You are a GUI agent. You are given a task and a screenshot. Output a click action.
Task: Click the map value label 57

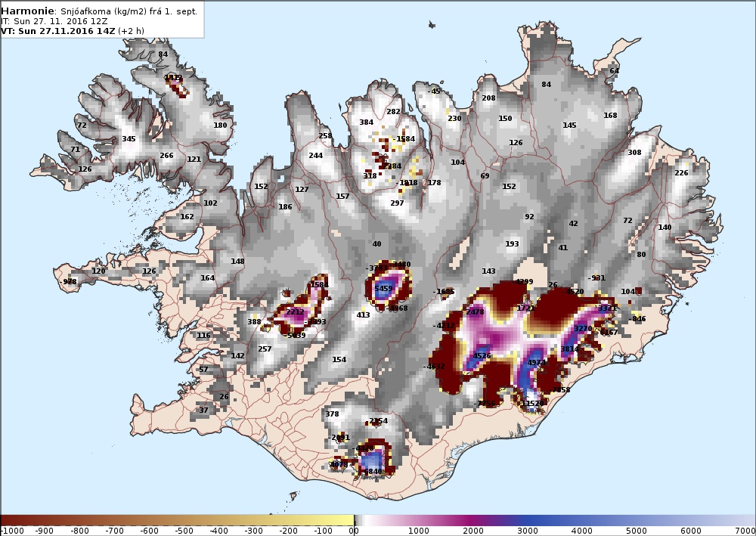(203, 370)
